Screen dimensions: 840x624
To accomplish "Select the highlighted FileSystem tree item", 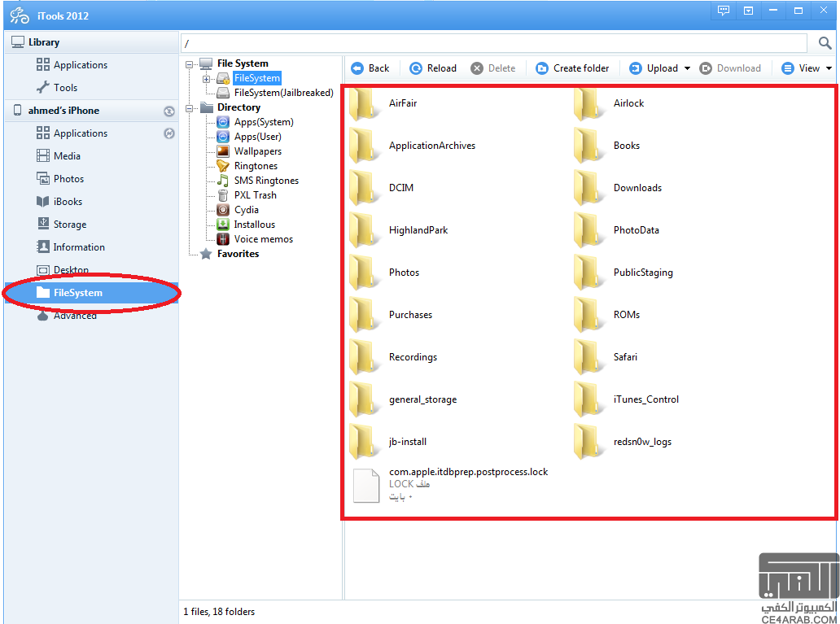I will tap(257, 78).
